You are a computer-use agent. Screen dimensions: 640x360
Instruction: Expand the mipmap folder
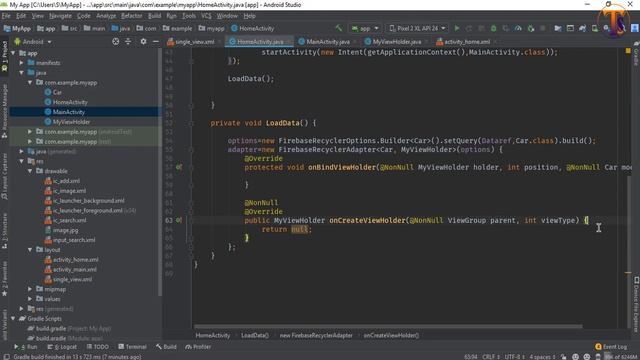(x=30, y=289)
